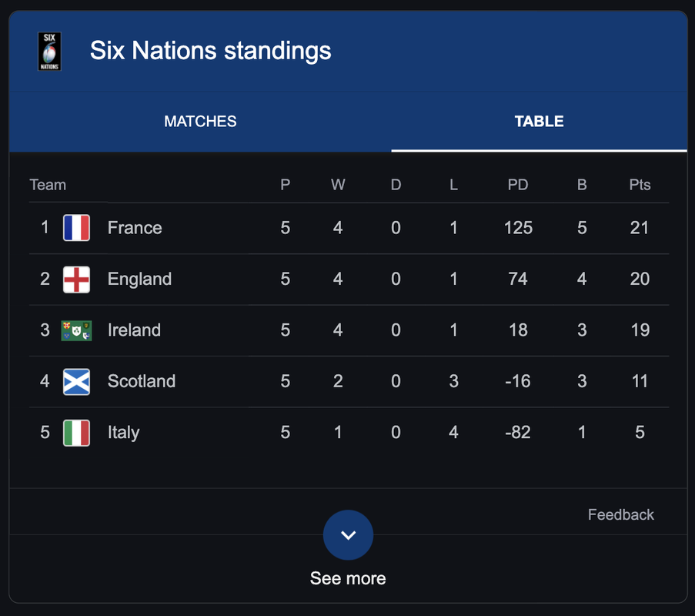Click the England flag icon
The image size is (695, 616).
tap(76, 279)
